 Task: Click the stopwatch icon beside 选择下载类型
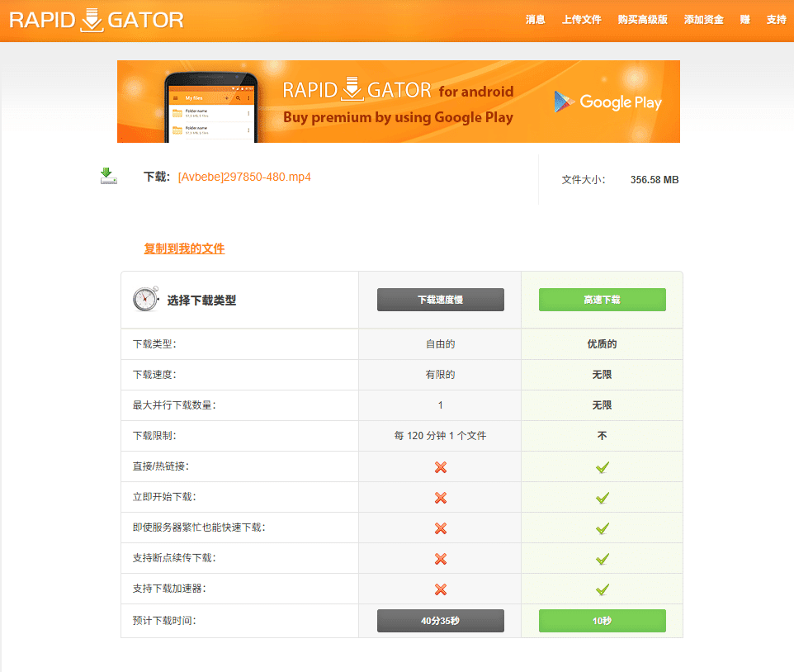[x=145, y=299]
